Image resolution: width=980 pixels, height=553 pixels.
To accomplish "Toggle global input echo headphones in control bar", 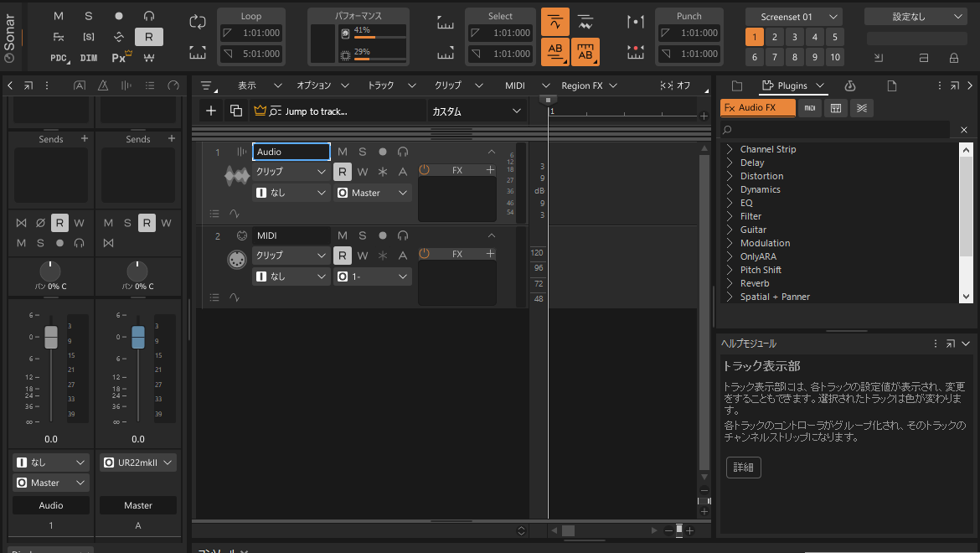I will pyautogui.click(x=149, y=16).
